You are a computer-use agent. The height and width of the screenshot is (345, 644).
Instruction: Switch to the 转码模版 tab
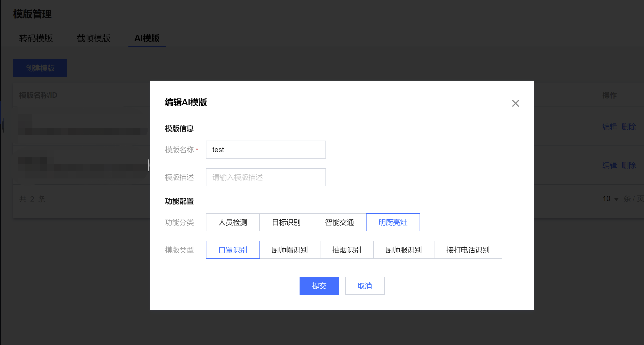[36, 38]
